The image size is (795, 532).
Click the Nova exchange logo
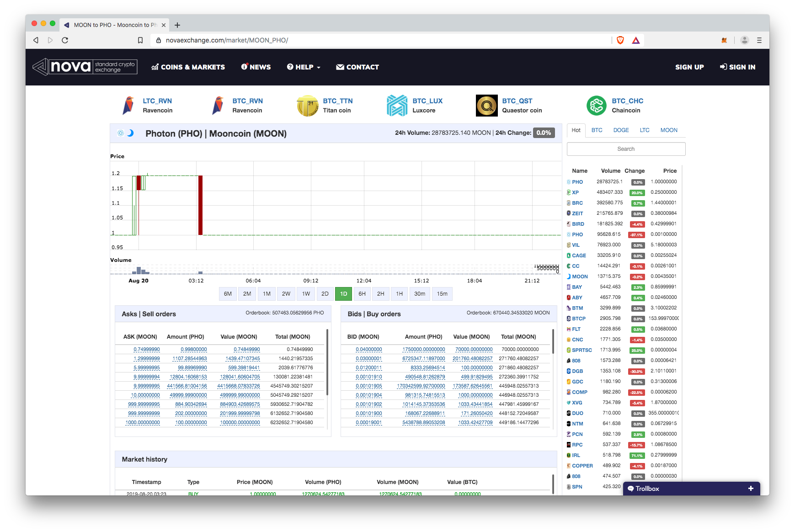click(x=85, y=67)
